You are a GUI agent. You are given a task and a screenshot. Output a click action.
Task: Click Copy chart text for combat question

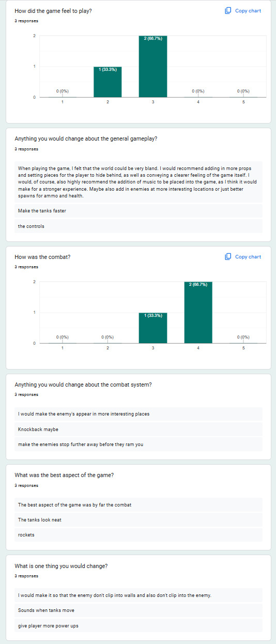click(x=248, y=257)
